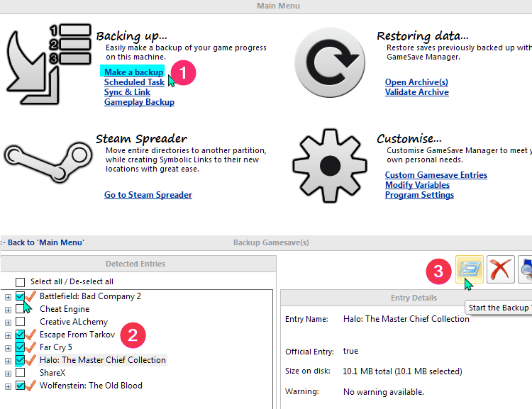
Task: Open Program Settings link
Action: tap(419, 195)
